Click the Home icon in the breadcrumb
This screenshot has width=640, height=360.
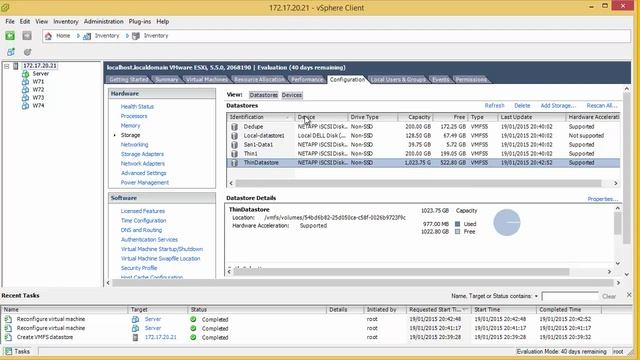48,36
